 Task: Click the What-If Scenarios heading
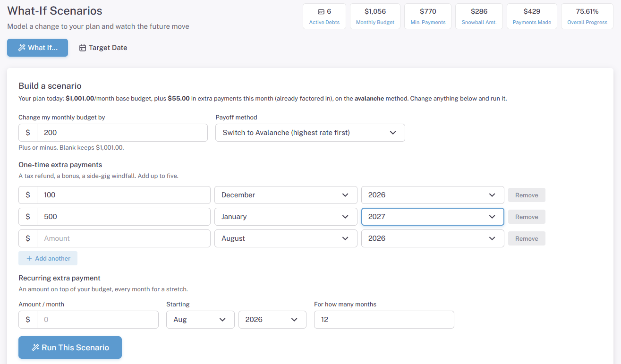(x=55, y=10)
